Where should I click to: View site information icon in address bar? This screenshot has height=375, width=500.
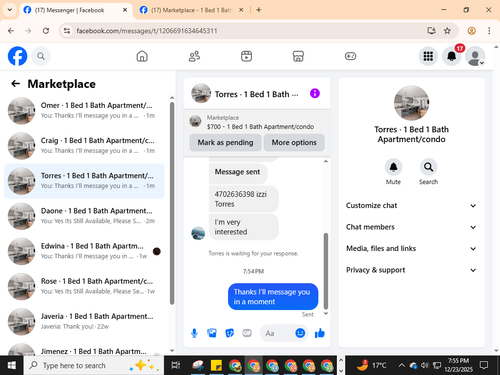pyautogui.click(x=67, y=31)
